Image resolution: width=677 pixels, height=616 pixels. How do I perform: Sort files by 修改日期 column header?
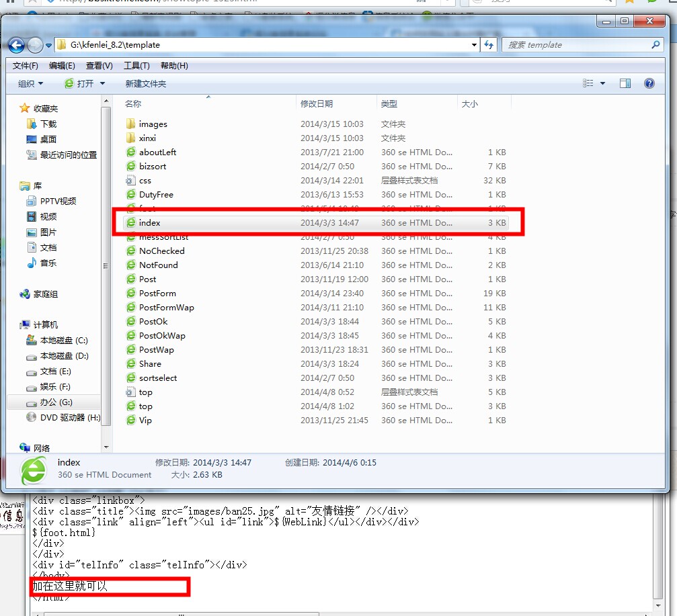(x=317, y=103)
